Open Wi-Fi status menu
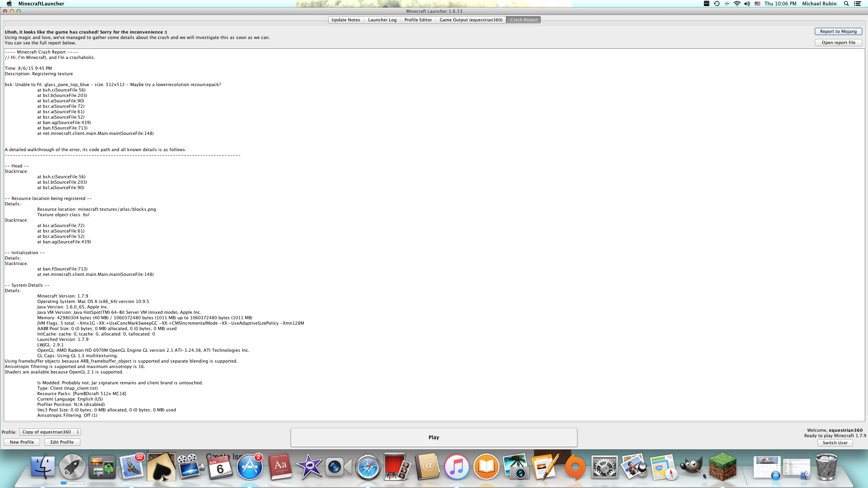 point(737,4)
